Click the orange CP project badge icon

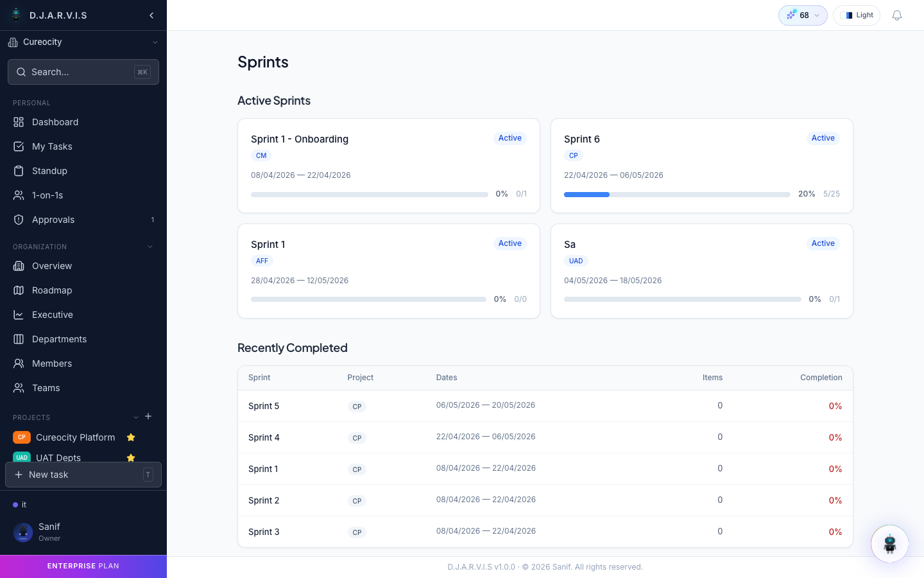point(22,437)
